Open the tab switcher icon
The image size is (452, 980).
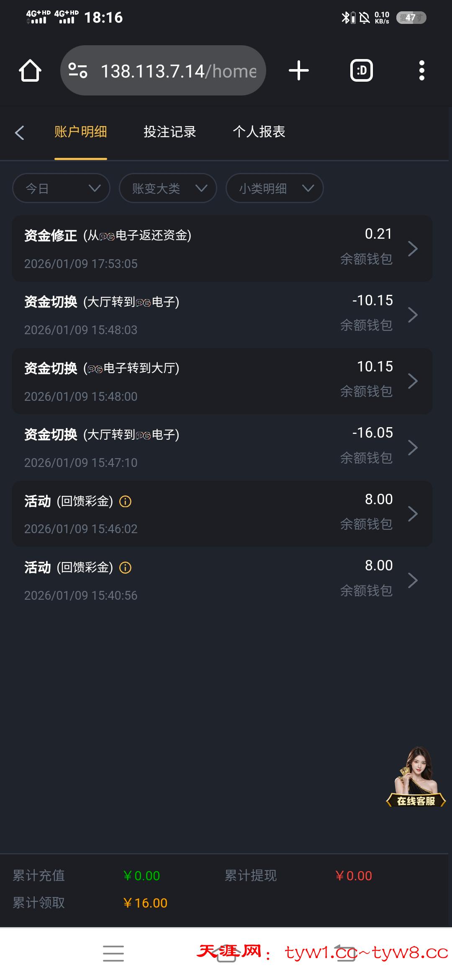click(x=362, y=70)
